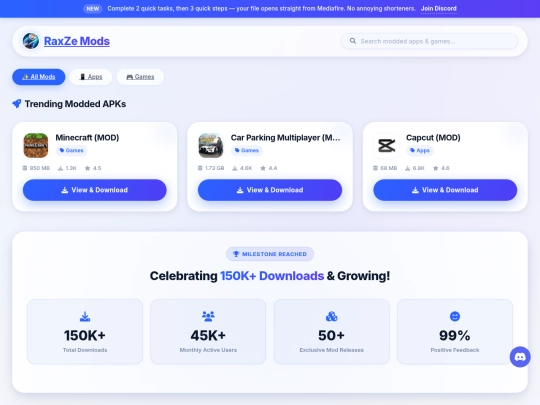
Task: Click the RaxZe Mods logo avatar
Action: 31,41
